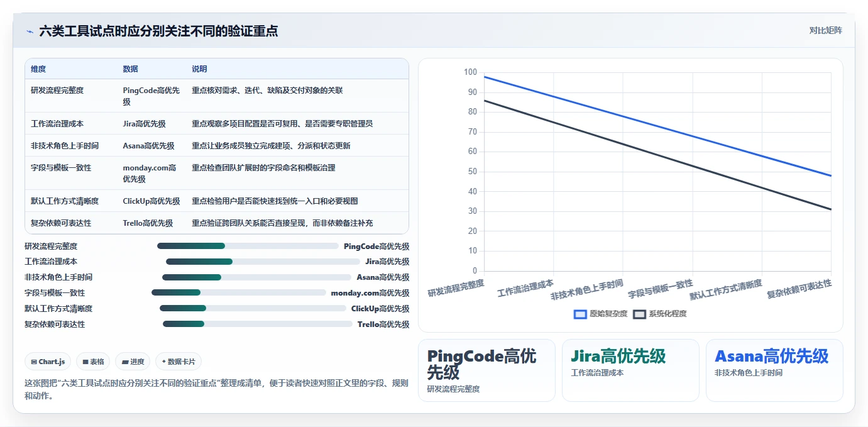The width and height of the screenshot is (868, 427).
Task: Click the PingCode高优先级 label beside progress bar
Action: tap(376, 246)
